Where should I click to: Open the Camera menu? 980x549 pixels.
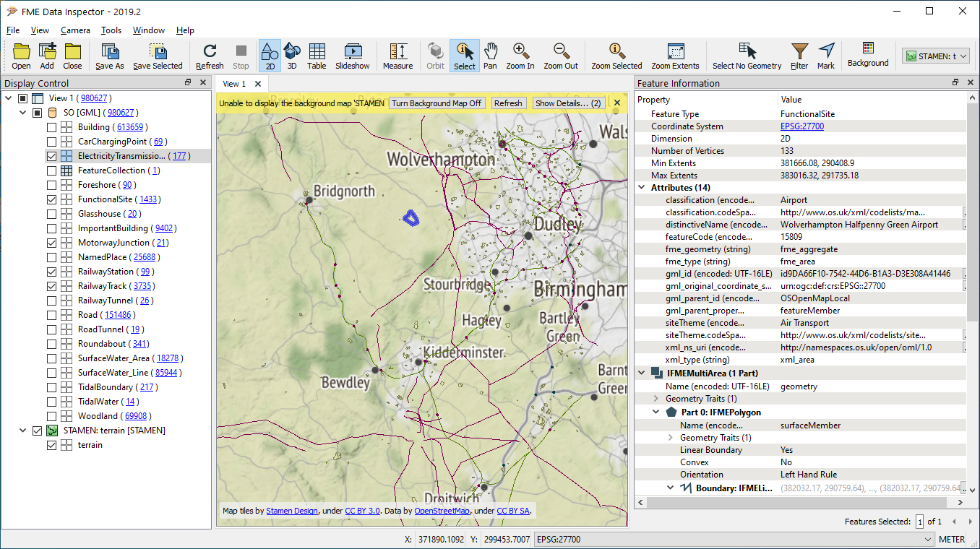click(x=75, y=30)
